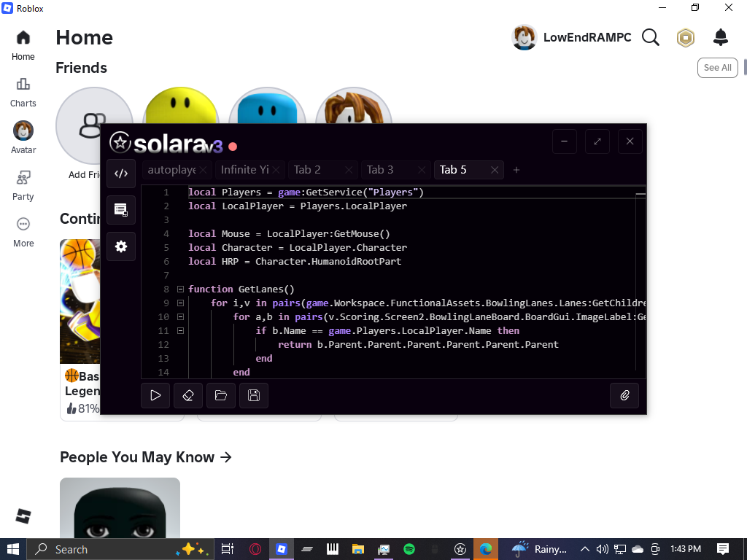Close the autoplayer tab

(204, 170)
